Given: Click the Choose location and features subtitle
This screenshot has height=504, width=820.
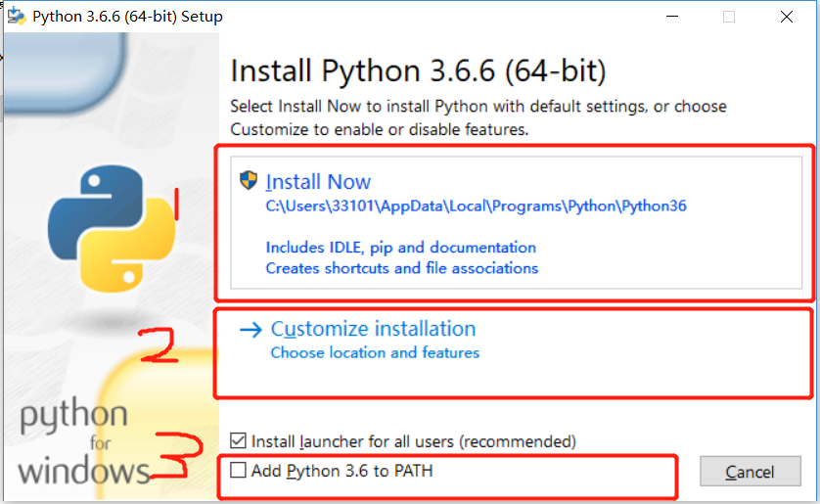Looking at the screenshot, I should click(375, 353).
